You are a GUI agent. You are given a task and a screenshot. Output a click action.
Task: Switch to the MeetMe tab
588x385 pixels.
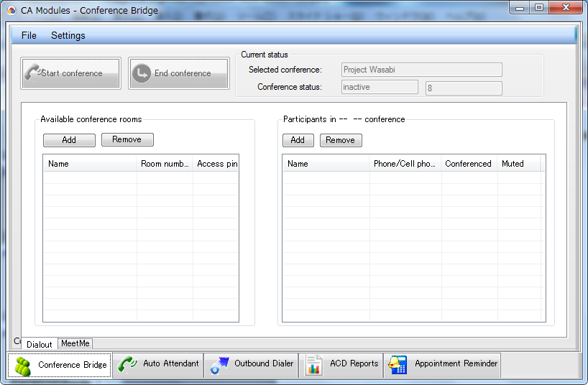tap(75, 343)
